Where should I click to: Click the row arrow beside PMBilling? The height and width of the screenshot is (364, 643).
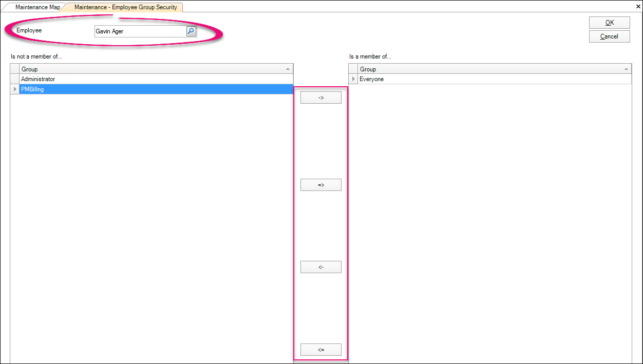(15, 89)
